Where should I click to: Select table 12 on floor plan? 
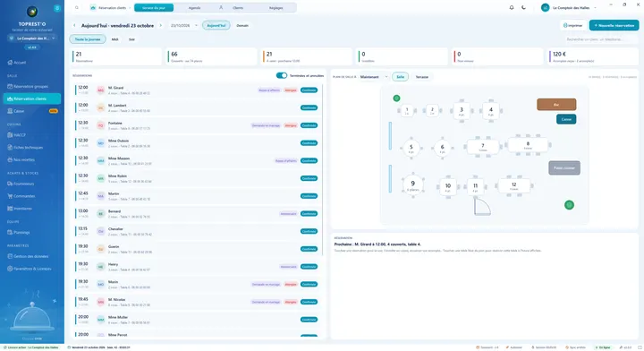pyautogui.click(x=513, y=185)
